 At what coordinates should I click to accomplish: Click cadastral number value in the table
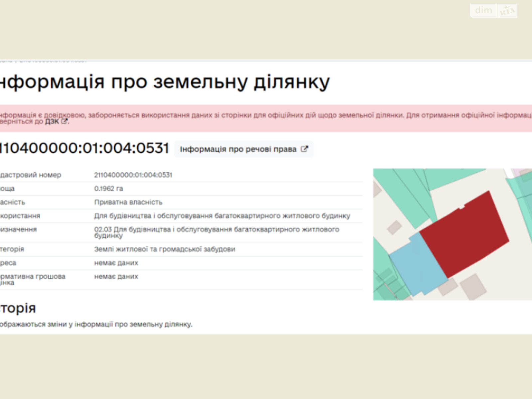coord(133,175)
